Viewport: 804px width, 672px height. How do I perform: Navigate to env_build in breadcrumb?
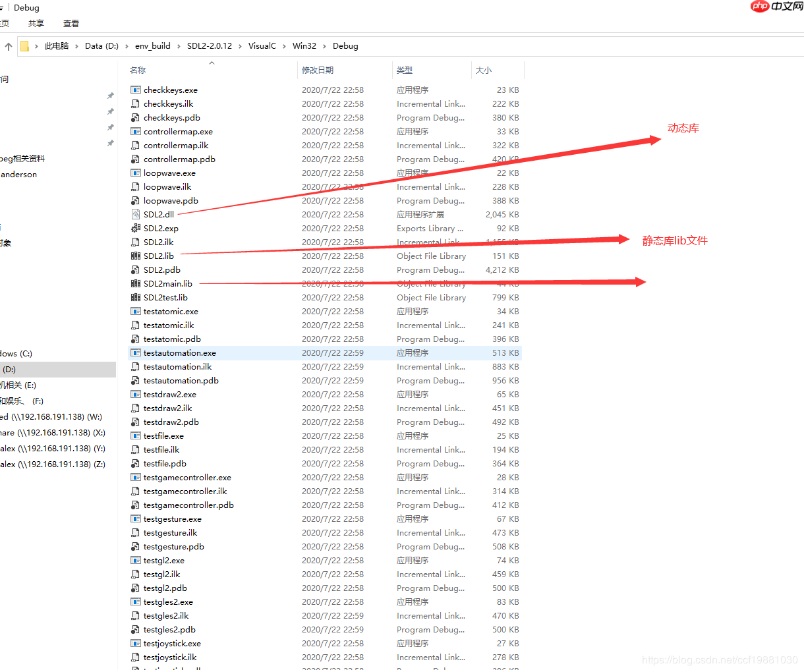click(153, 46)
